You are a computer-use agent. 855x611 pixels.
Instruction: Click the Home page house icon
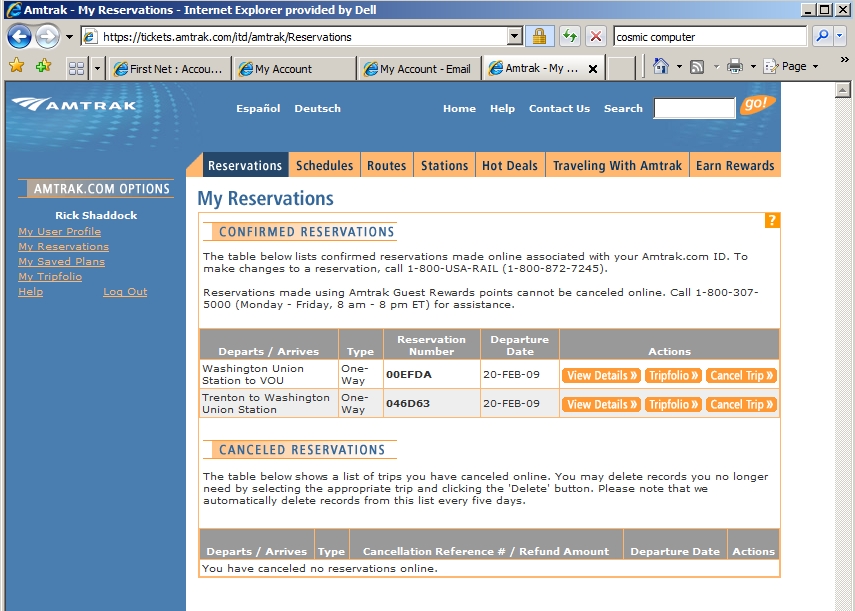(x=661, y=66)
